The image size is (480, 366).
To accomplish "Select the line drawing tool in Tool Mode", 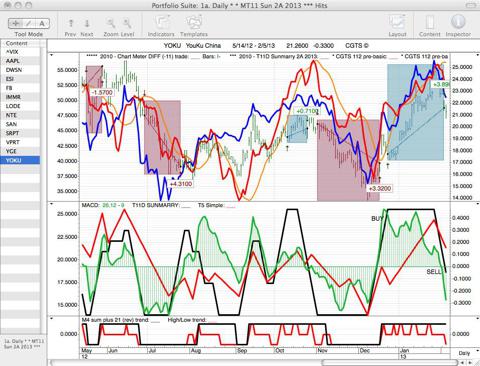I will pyautogui.click(x=29, y=23).
